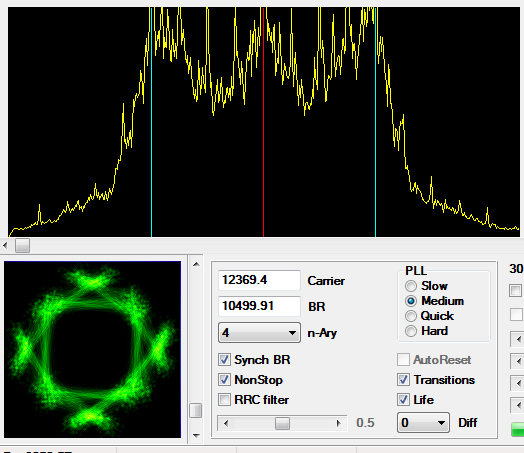The width and height of the screenshot is (524, 453).
Task: Select the Quick PLL option
Action: tap(411, 316)
